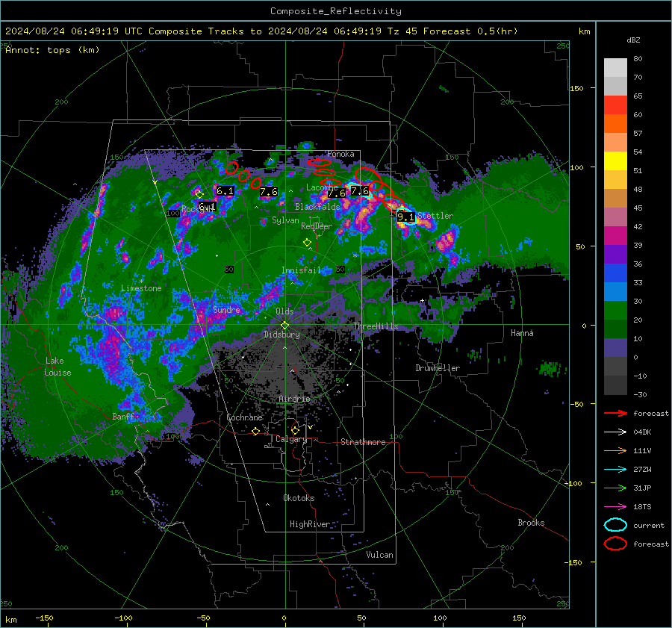Click the Sylvan label on the map
The image size is (672, 628).
(x=285, y=220)
